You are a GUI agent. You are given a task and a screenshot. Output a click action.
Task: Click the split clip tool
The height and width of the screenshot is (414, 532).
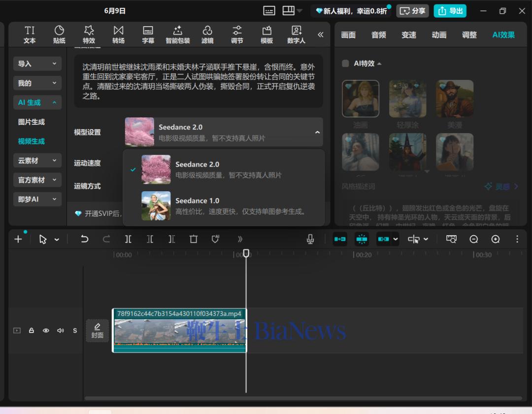(128, 239)
